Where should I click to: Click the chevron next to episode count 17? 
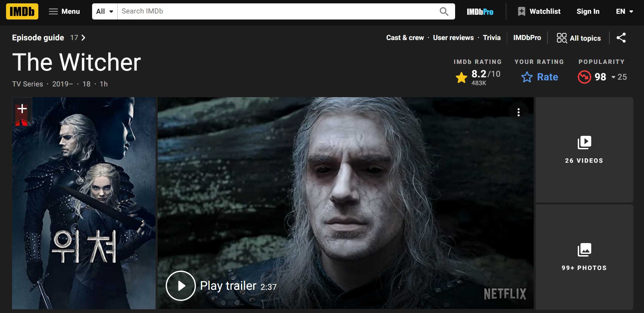pyautogui.click(x=83, y=38)
